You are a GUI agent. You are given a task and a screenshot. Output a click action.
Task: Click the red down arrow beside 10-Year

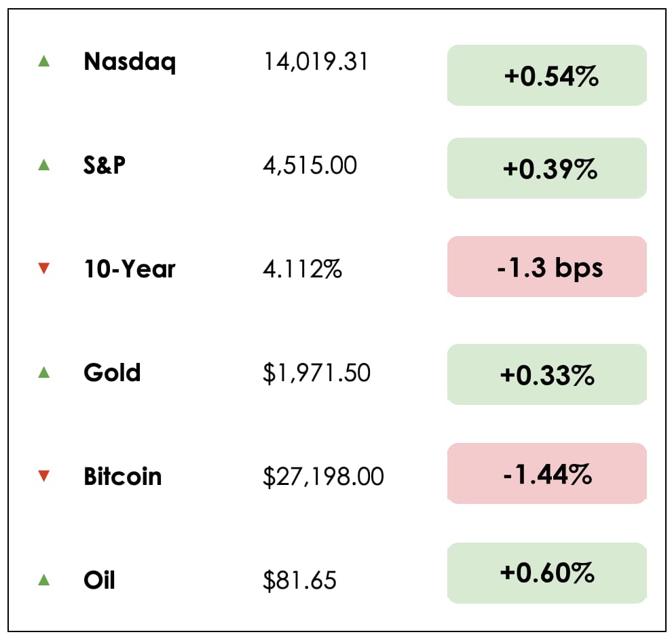click(x=44, y=269)
